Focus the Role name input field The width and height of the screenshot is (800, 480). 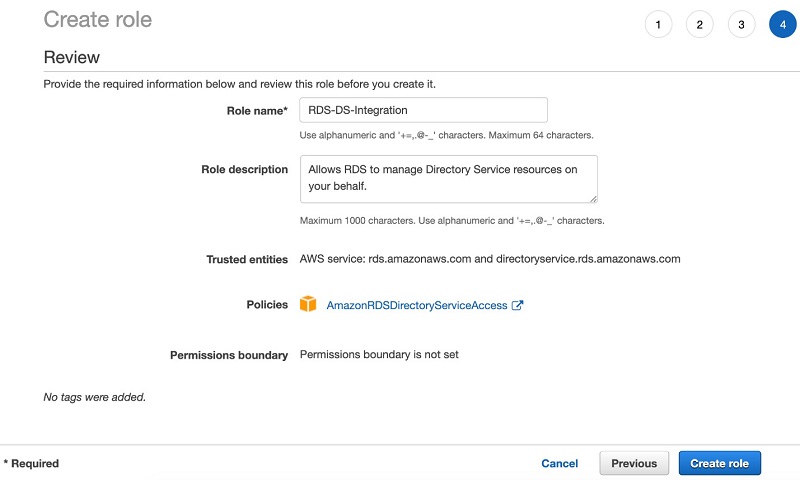[x=423, y=110]
